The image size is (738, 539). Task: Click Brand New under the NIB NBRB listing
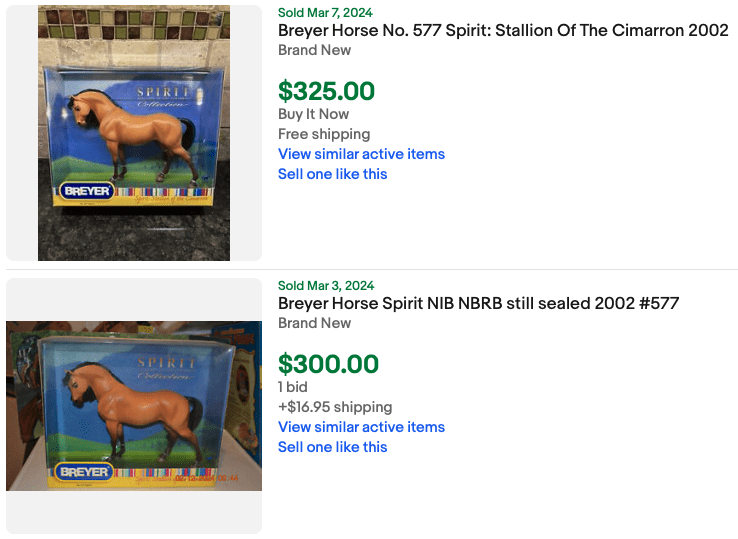314,323
